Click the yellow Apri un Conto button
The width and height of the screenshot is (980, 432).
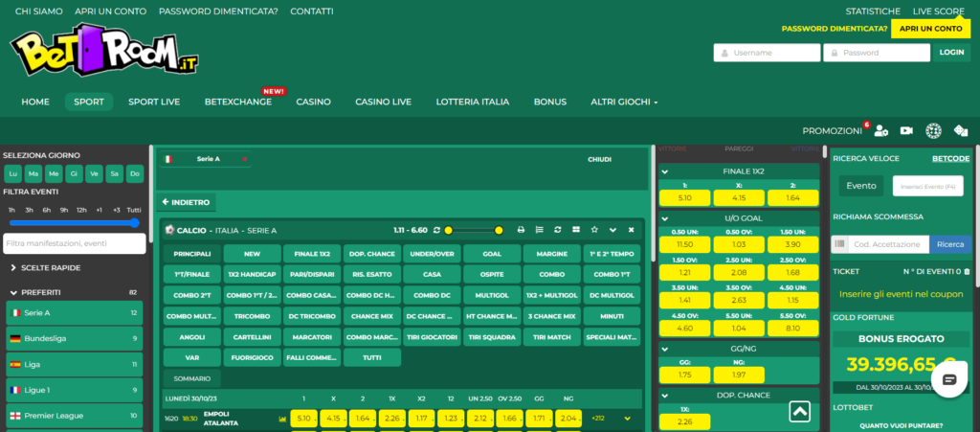click(x=930, y=29)
